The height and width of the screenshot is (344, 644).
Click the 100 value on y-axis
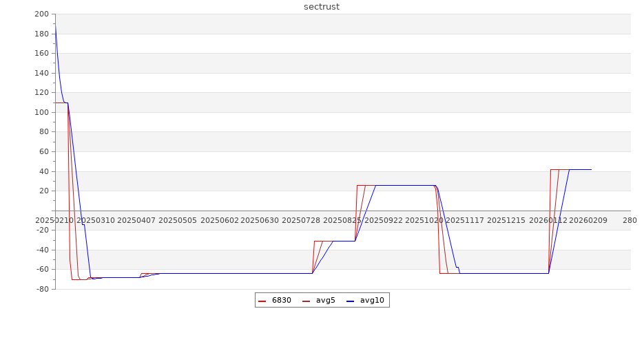[x=41, y=112]
